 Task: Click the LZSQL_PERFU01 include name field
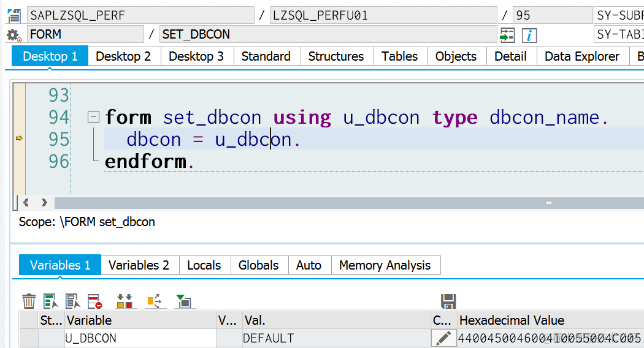tap(383, 15)
